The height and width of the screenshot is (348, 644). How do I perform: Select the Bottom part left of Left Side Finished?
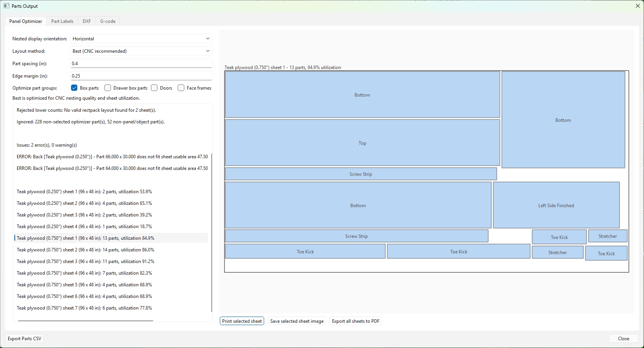coord(358,205)
